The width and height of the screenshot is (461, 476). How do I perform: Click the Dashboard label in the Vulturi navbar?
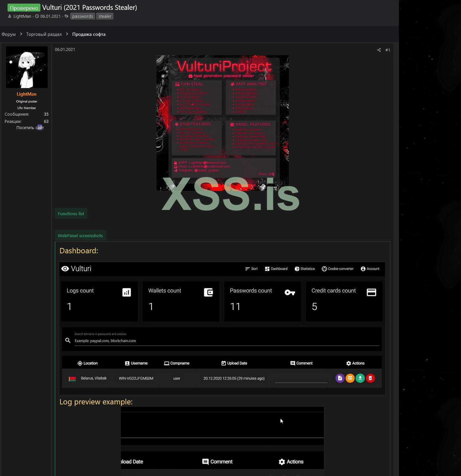(279, 269)
